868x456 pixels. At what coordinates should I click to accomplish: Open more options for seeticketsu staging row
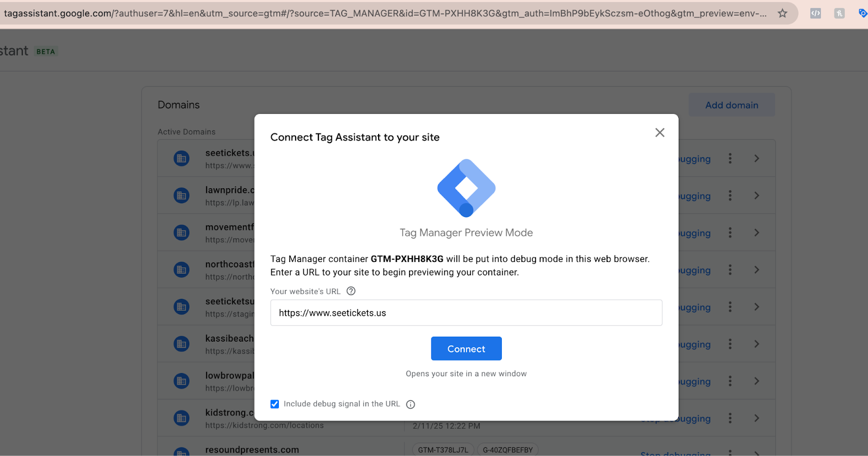tap(730, 307)
